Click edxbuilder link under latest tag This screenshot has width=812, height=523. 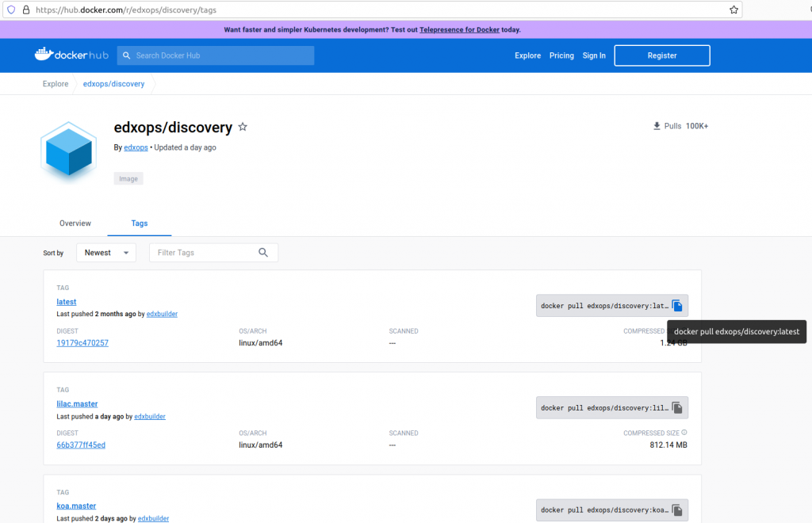[x=162, y=314]
